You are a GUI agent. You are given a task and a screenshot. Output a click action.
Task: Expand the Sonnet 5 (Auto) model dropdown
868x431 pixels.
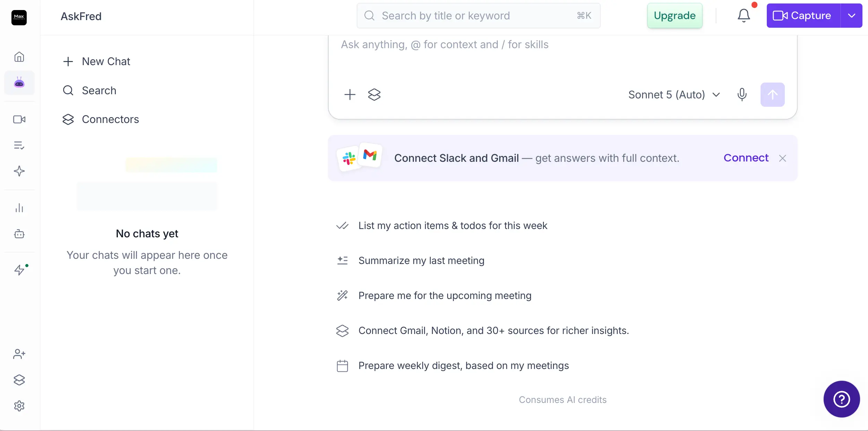tap(674, 95)
